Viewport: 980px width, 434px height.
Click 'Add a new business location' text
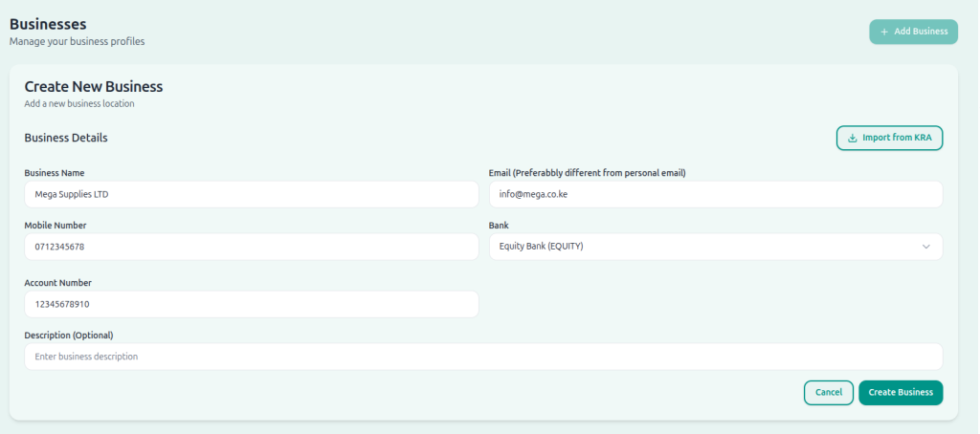coord(79,103)
